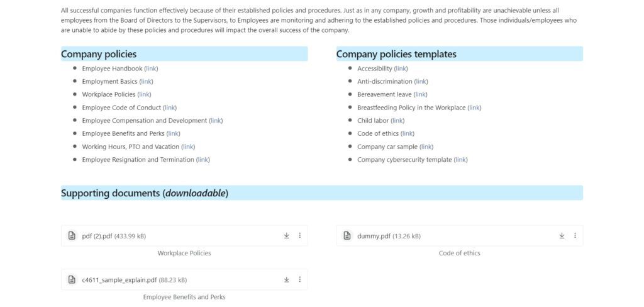Image resolution: width=644 pixels, height=307 pixels.
Task: Open the Code of ethics template link
Action: coord(408,133)
